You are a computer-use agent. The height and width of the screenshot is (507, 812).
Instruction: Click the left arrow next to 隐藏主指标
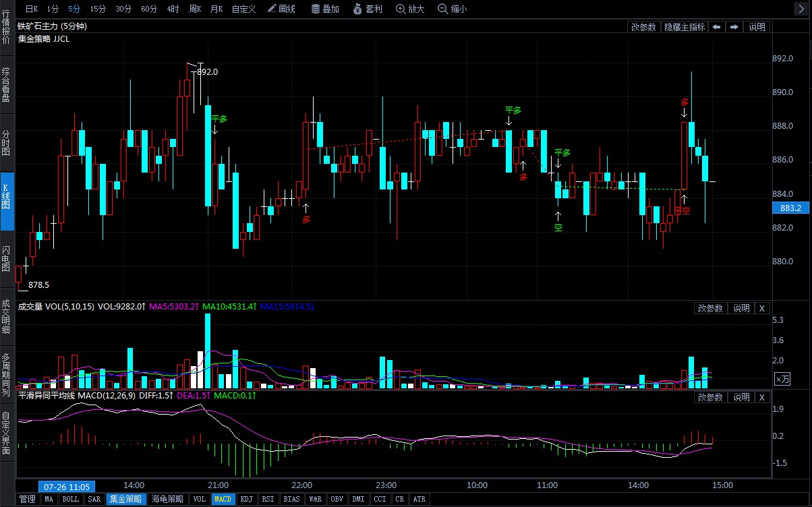click(716, 27)
